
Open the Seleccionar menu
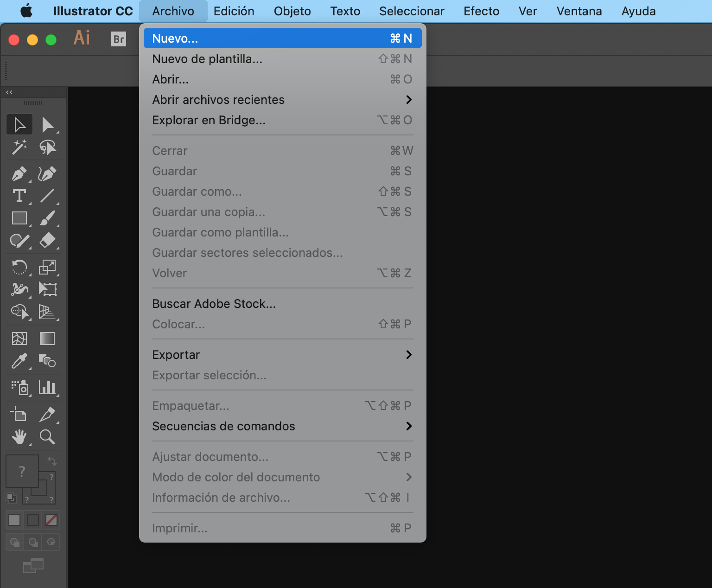[412, 11]
